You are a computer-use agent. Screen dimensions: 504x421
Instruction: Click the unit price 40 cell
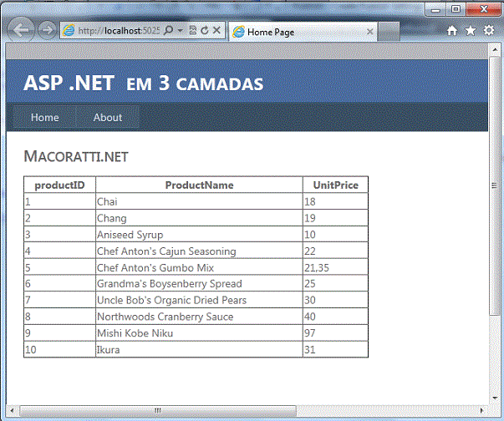coord(335,317)
